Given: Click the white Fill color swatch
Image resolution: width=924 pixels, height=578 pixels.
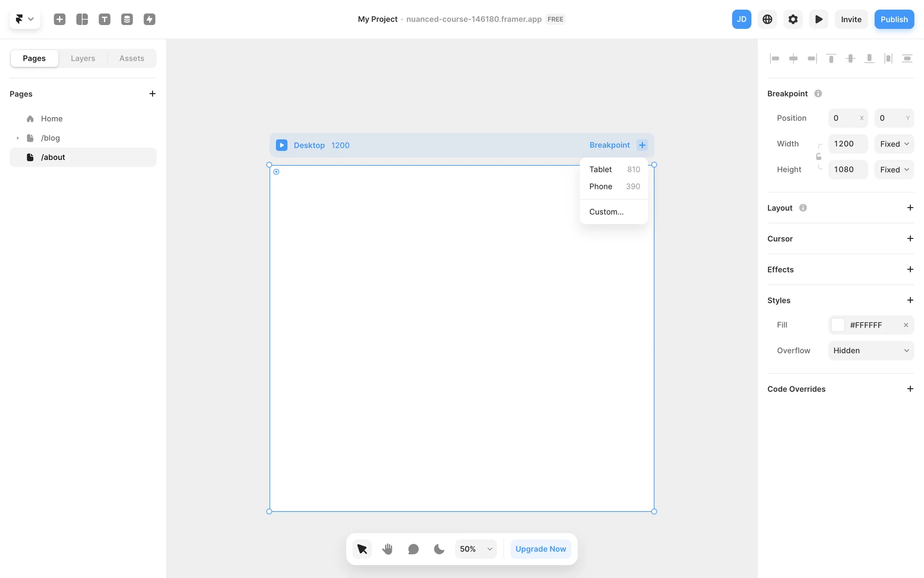Looking at the screenshot, I should coord(838,325).
